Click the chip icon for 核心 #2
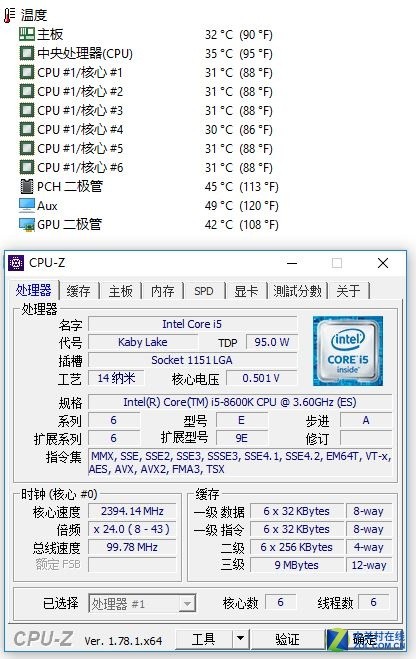This screenshot has width=416, height=659. click(26, 91)
